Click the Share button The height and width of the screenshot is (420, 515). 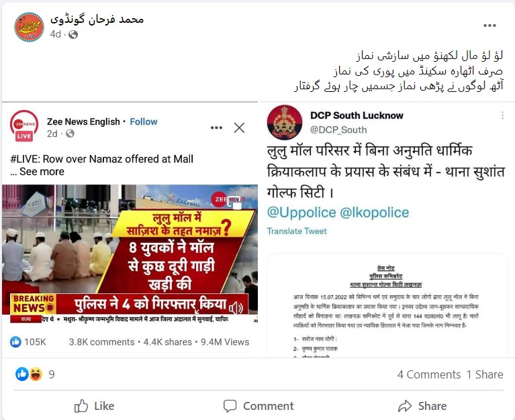point(422,406)
